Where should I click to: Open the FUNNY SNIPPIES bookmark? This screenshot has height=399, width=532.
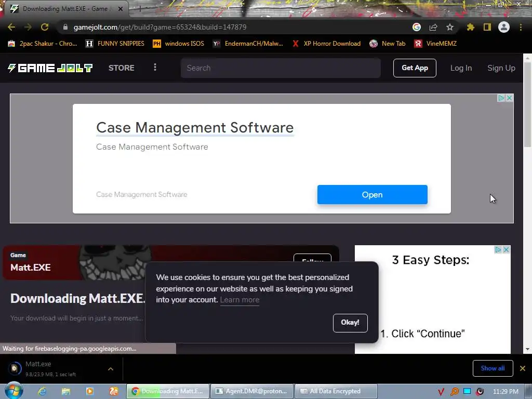coord(115,44)
